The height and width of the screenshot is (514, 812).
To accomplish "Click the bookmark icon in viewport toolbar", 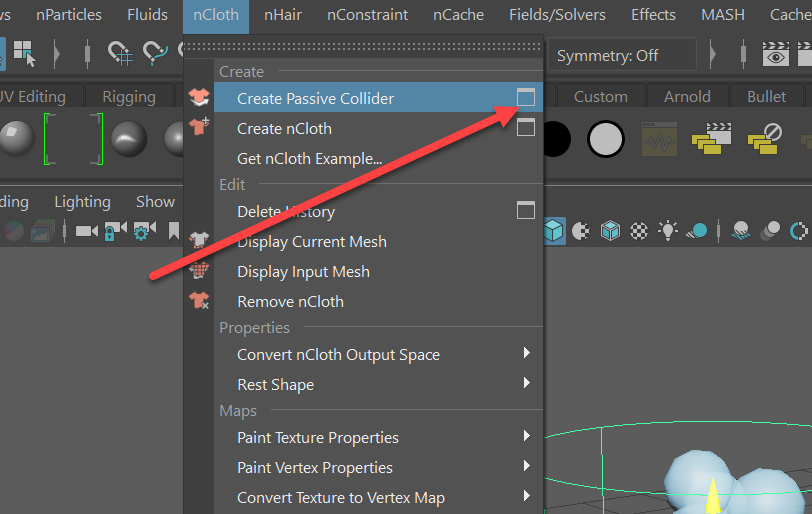I will coord(173,231).
